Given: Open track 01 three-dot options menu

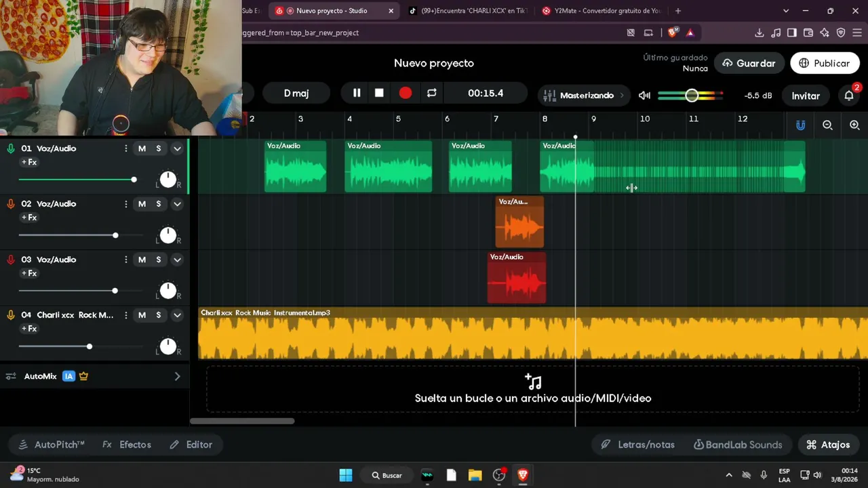Looking at the screenshot, I should [x=125, y=148].
